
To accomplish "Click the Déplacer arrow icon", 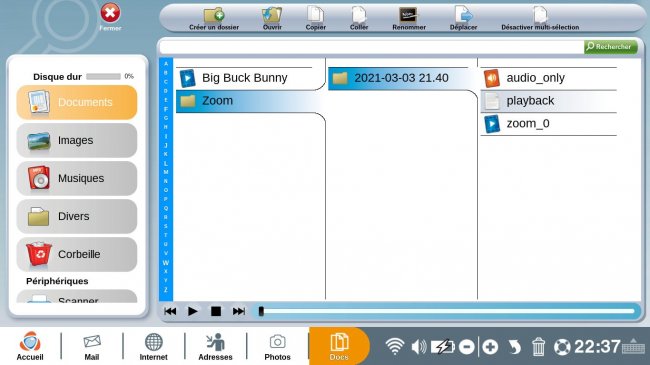I will pyautogui.click(x=463, y=15).
